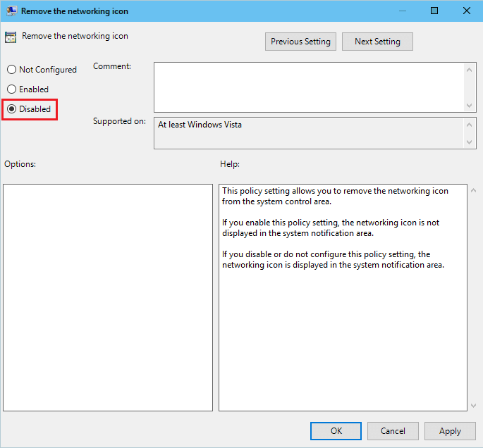Jump to Next Setting

coord(377,42)
